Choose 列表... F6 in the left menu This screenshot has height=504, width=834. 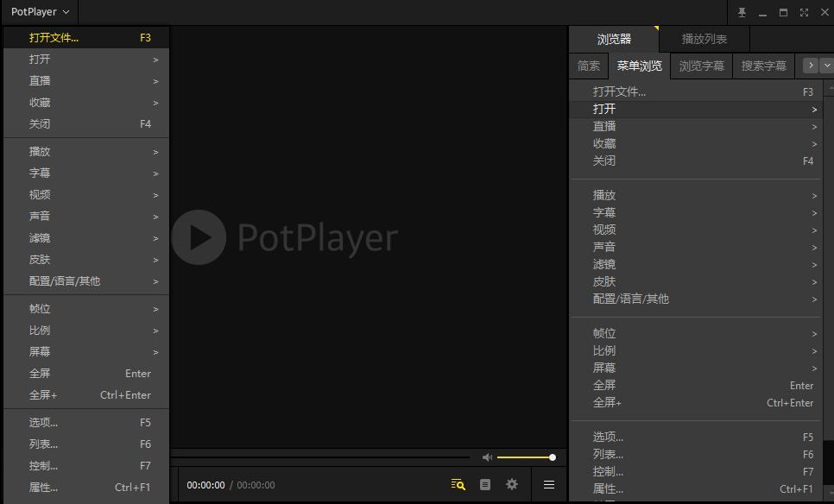pos(86,444)
